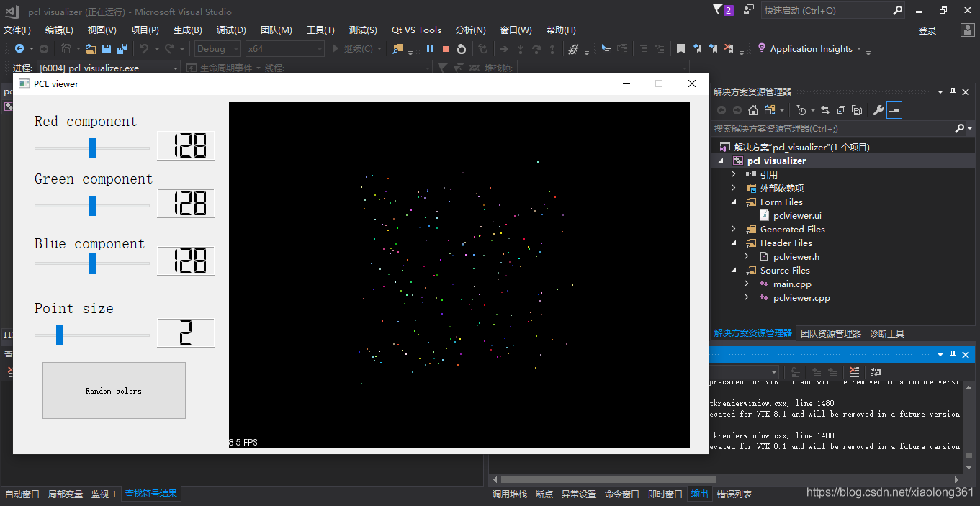Open the 调试(D) menu

(231, 30)
